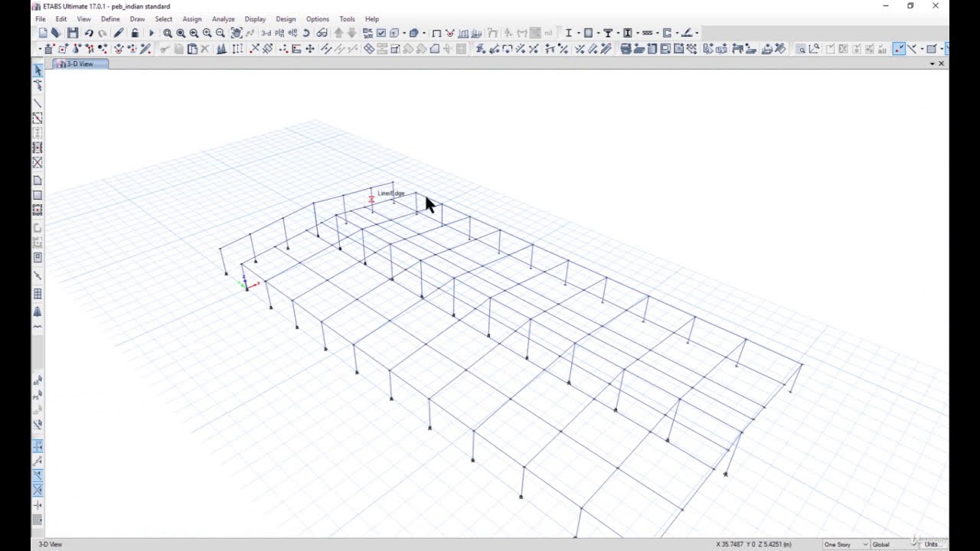
Task: Click the Rubber Band Zoom magnifier icon
Action: click(167, 33)
